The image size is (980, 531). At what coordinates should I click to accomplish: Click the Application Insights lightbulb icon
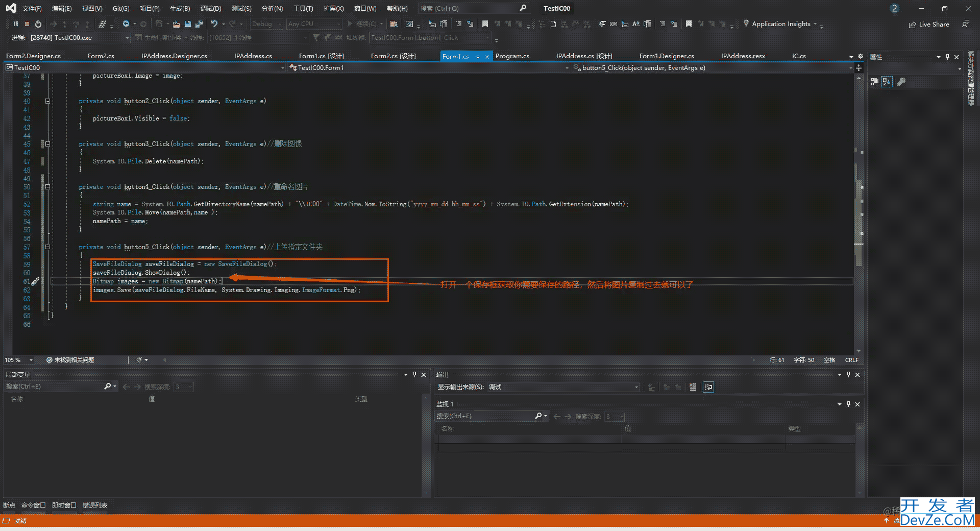[x=746, y=23]
